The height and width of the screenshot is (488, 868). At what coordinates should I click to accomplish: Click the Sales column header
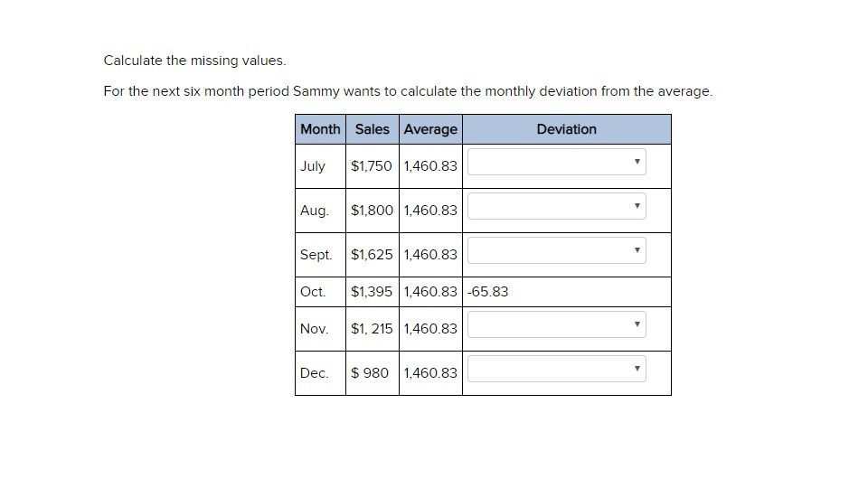[x=372, y=129]
